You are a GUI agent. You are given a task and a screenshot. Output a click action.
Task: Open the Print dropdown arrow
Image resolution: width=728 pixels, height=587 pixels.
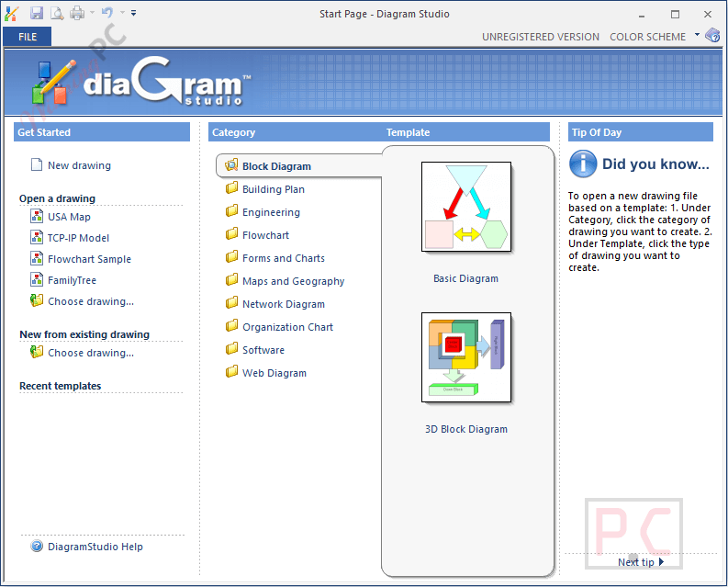tap(92, 13)
